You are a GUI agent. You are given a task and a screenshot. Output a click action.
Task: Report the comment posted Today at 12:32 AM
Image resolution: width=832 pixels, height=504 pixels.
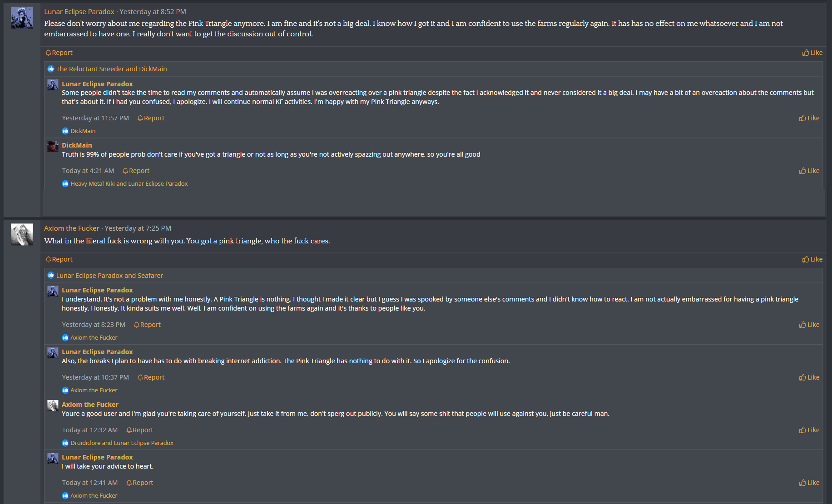coord(140,430)
